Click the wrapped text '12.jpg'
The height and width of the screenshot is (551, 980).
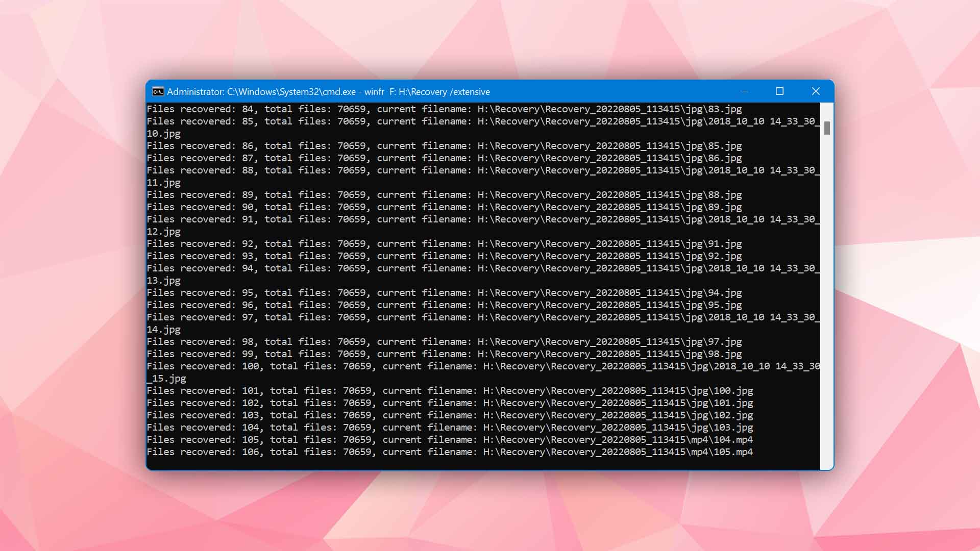163,232
